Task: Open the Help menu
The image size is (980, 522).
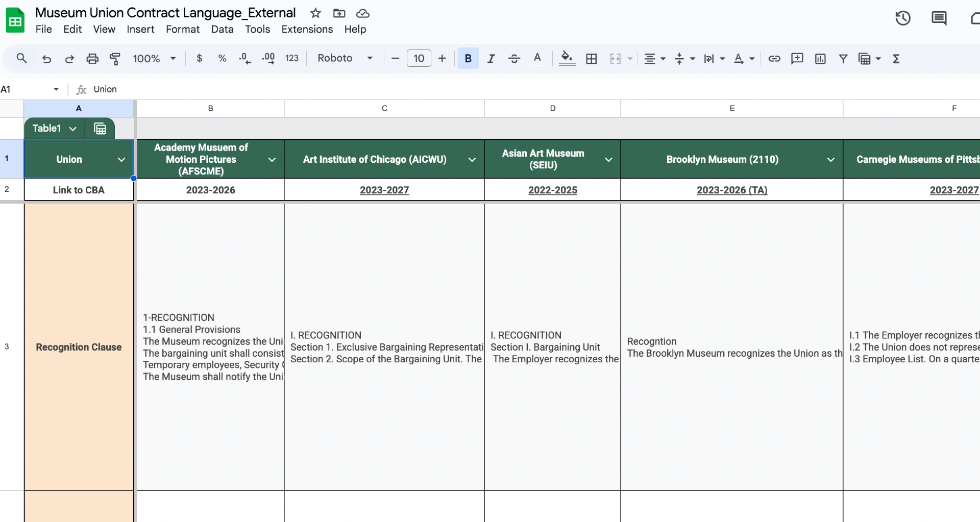Action: (x=355, y=29)
